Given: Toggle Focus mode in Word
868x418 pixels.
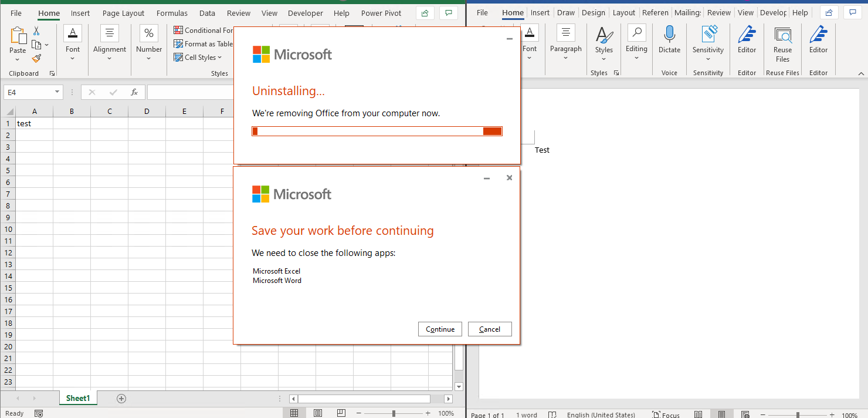Looking at the screenshot, I should point(666,413).
